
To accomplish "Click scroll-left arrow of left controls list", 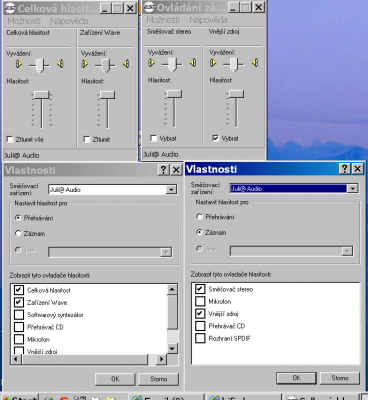I will click(16, 359).
